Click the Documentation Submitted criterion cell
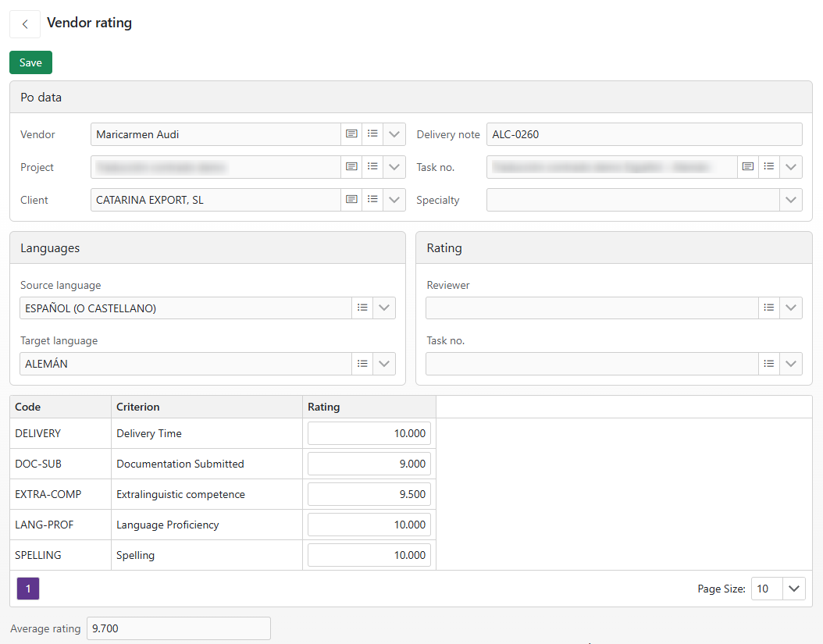This screenshot has height=644, width=823. [x=207, y=464]
